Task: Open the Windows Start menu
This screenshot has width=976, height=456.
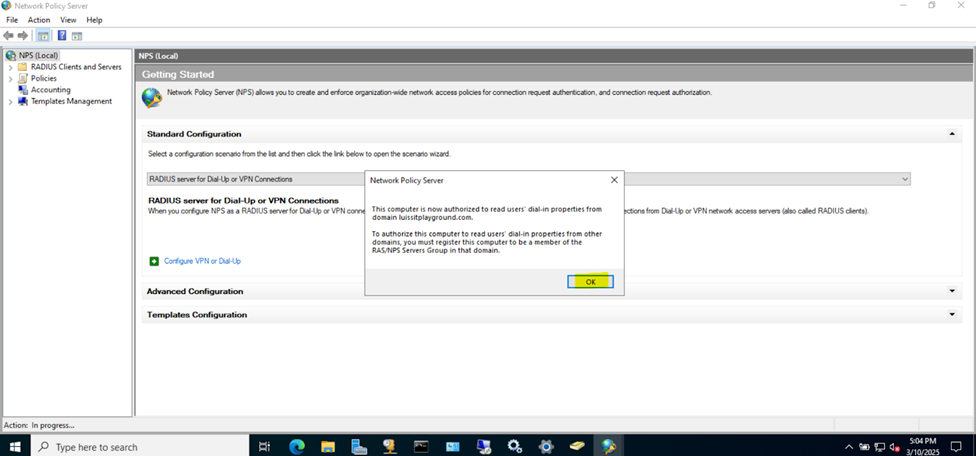Action: click(x=14, y=446)
